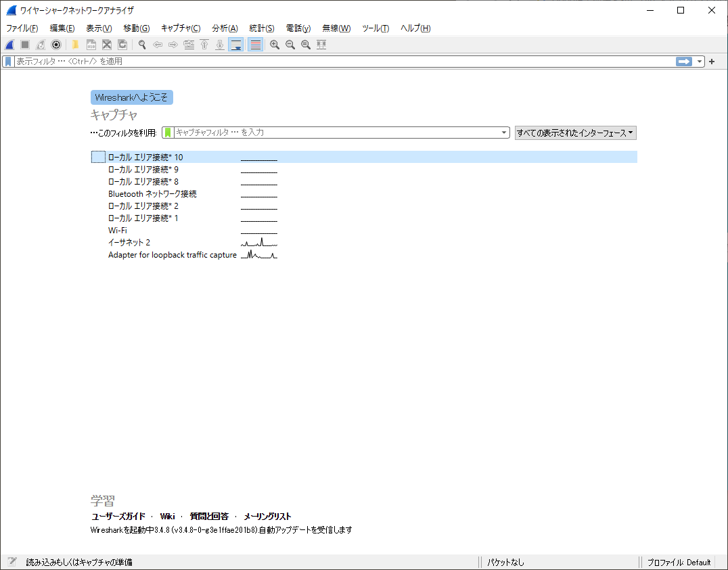Viewport: 728px width, 570px height.
Task: Apply display filter with arrow button
Action: coord(684,62)
